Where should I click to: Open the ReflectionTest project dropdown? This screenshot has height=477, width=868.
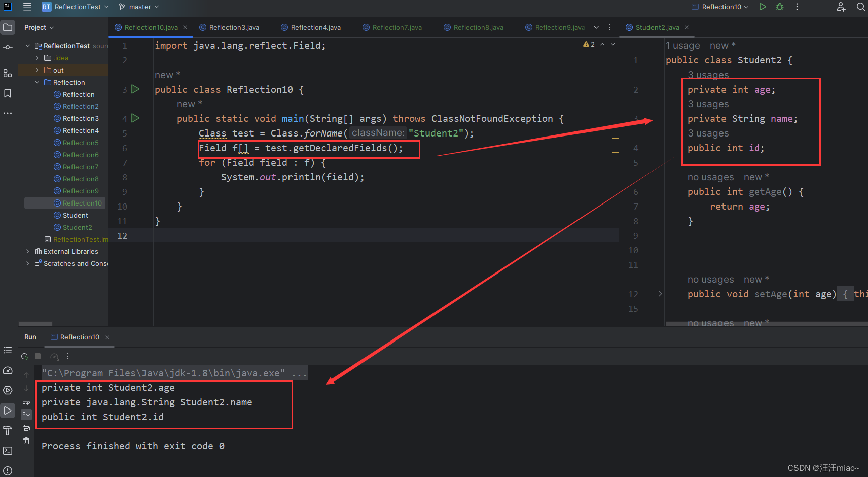(75, 7)
